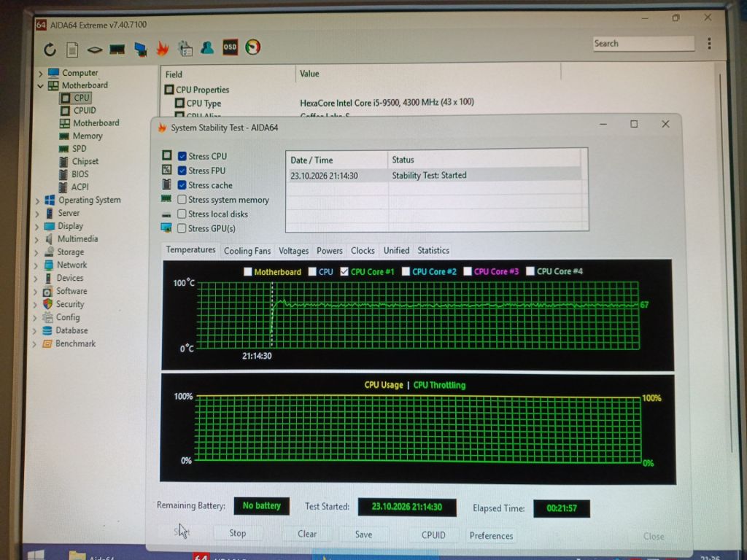Click the AIDA64 taskbar icon
The width and height of the screenshot is (747, 560).
[201, 556]
